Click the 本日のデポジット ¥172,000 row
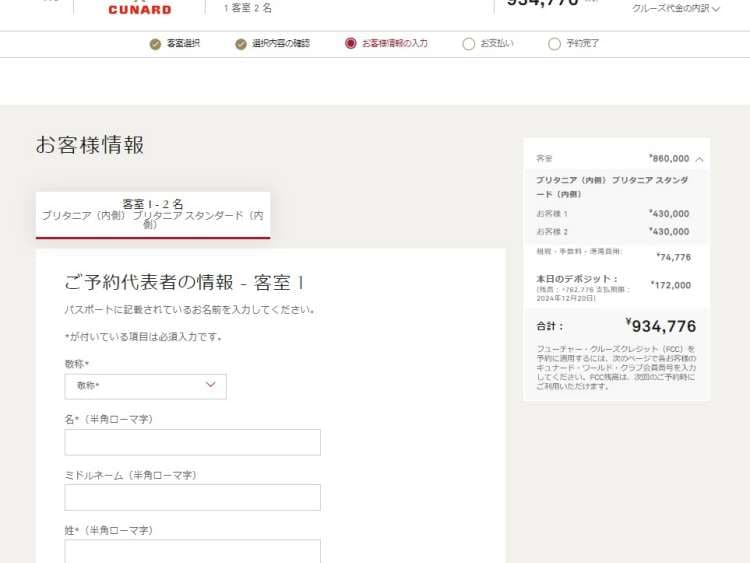Image resolution: width=750 pixels, height=563 pixels. click(x=615, y=284)
